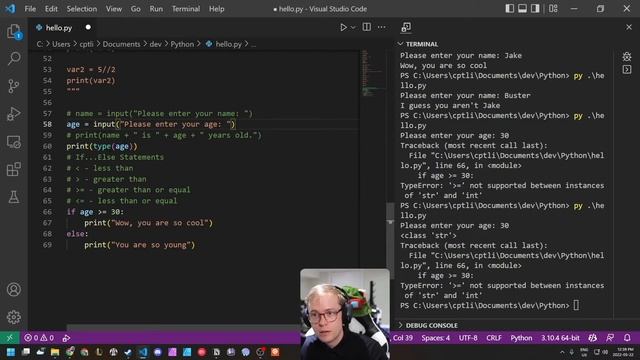Viewport: 640px width, 360px height.
Task: Click the terminal panel tab icon
Action: pos(406,27)
